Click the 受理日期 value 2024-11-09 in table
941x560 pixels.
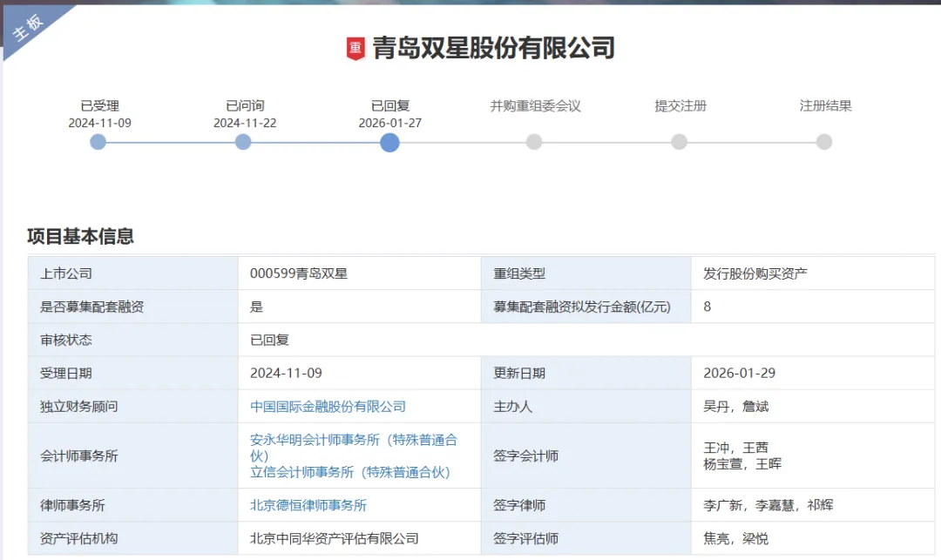point(286,373)
